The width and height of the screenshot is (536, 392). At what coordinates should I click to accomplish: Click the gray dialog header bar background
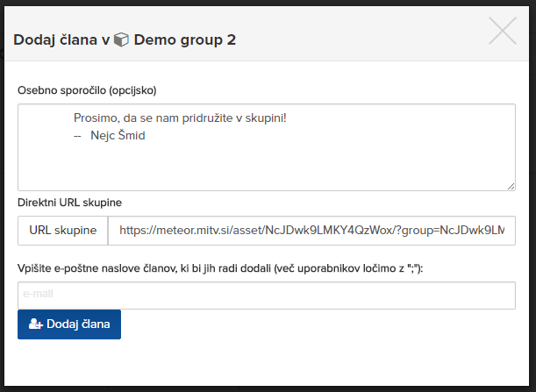(x=359, y=34)
